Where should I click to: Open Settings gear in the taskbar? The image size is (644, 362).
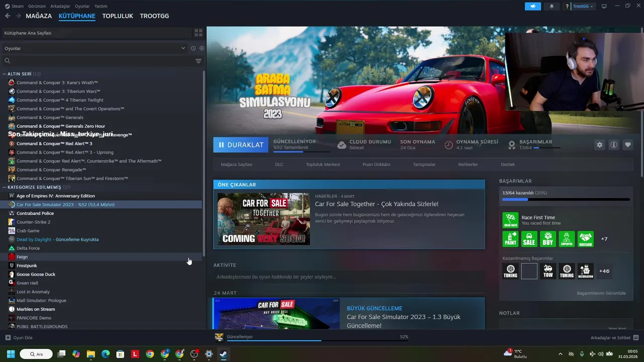209,354
